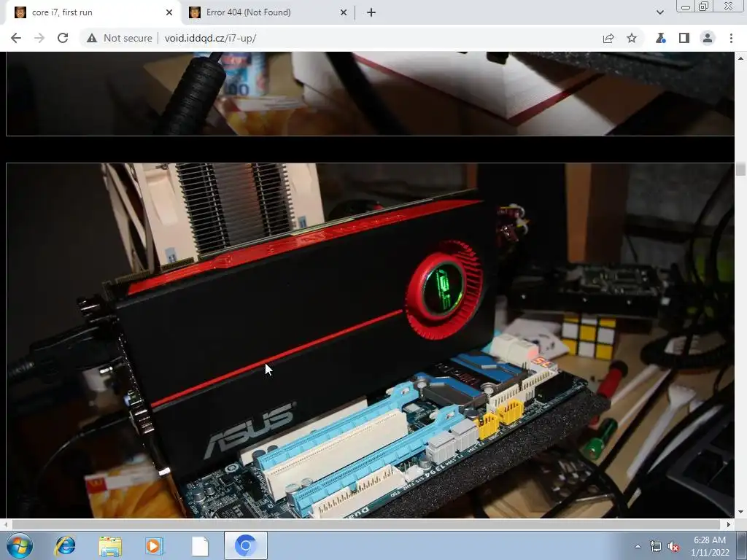Show hidden system tray icons
This screenshot has height=560, width=747.
[x=638, y=547]
